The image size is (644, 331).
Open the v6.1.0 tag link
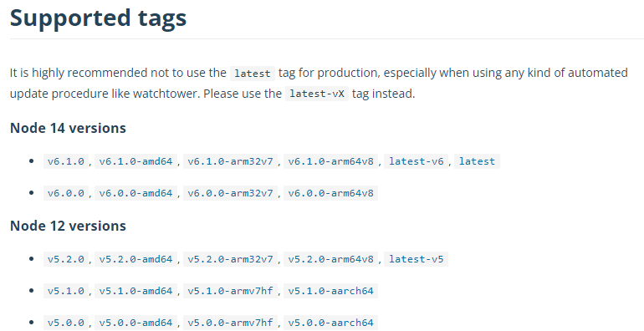click(x=66, y=161)
